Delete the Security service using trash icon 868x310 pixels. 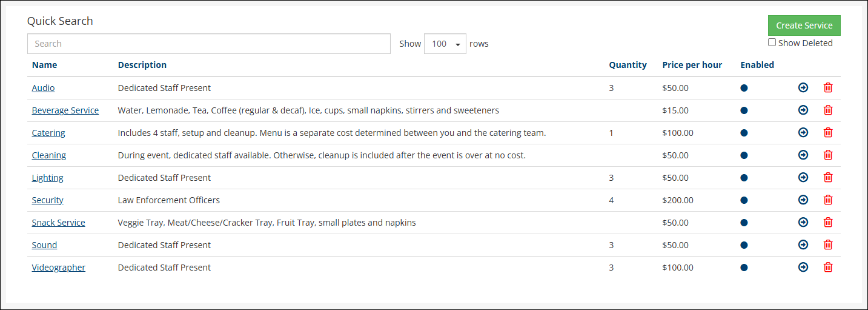(x=828, y=200)
